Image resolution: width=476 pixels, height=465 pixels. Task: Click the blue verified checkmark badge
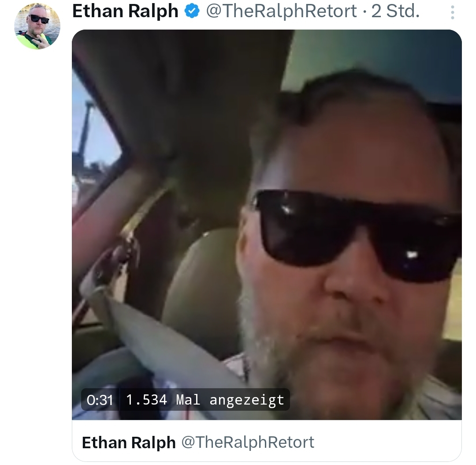192,11
